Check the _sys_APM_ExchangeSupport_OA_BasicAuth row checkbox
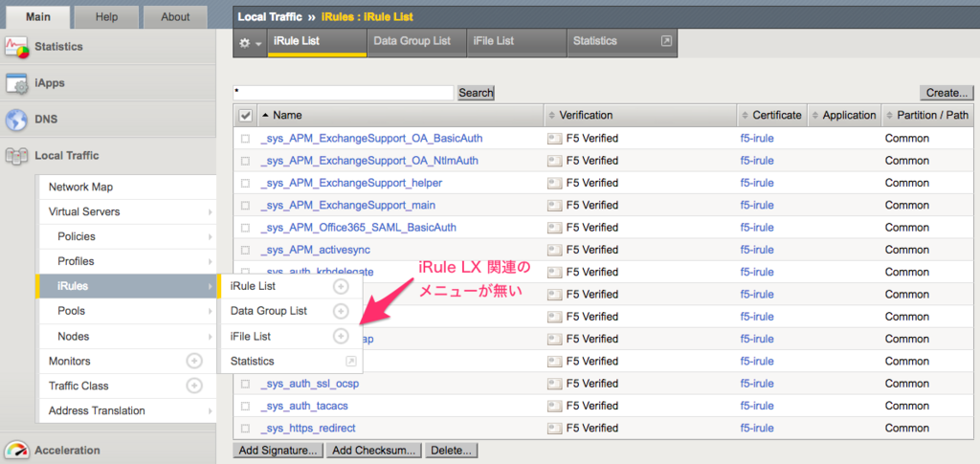Image resolution: width=980 pixels, height=464 pixels. tap(246, 139)
